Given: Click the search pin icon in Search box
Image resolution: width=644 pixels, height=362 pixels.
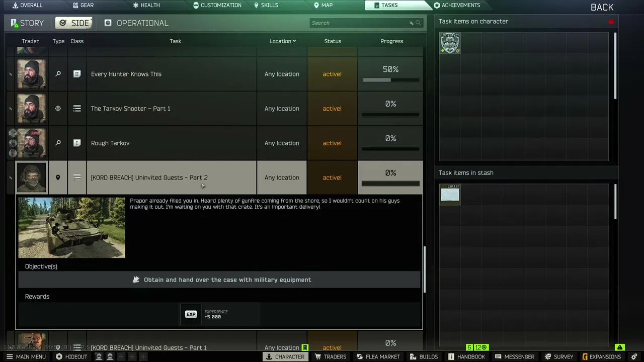Looking at the screenshot, I should tap(411, 23).
